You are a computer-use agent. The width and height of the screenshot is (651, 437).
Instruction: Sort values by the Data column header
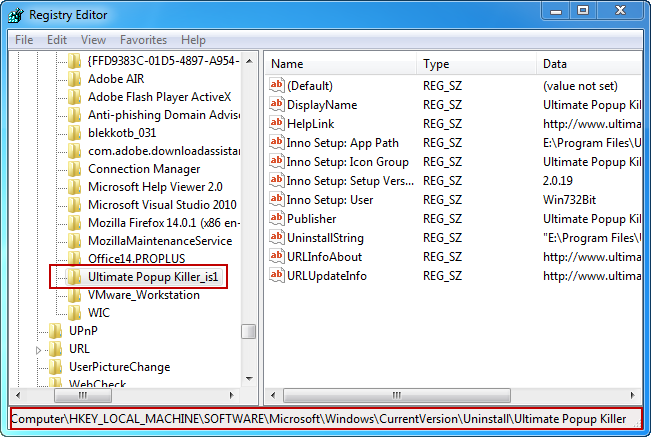click(590, 64)
